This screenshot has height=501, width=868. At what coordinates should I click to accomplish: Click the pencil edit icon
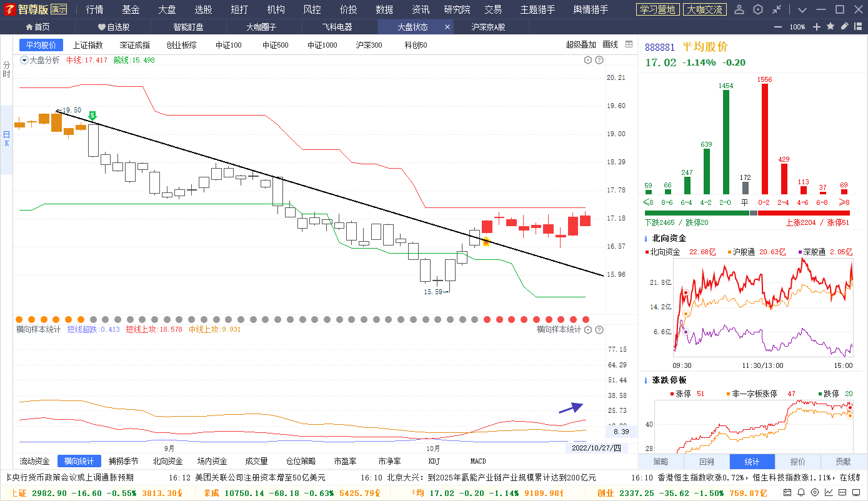tap(845, 26)
